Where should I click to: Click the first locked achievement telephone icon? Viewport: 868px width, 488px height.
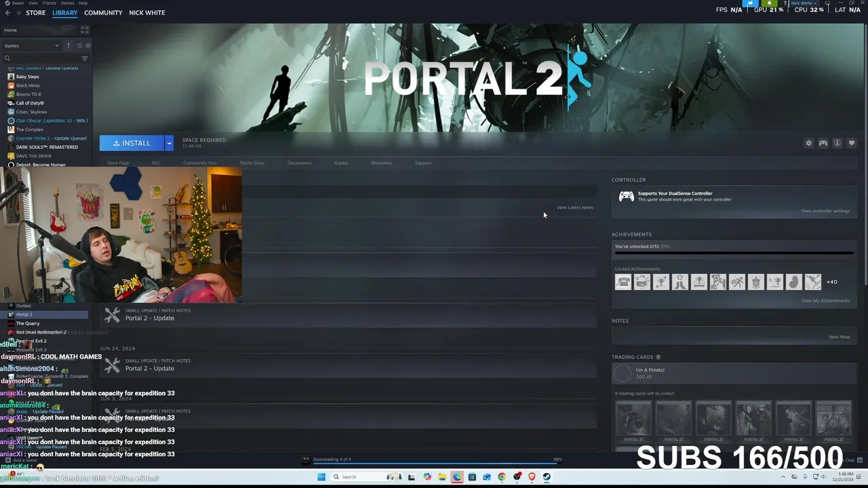click(x=623, y=282)
